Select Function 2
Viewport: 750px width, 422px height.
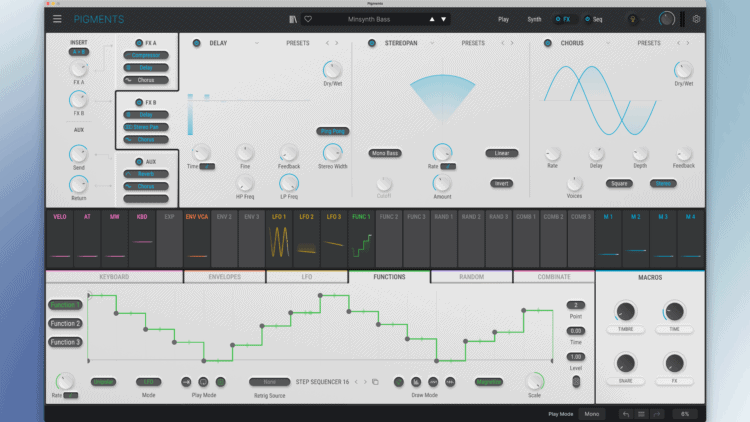[65, 324]
